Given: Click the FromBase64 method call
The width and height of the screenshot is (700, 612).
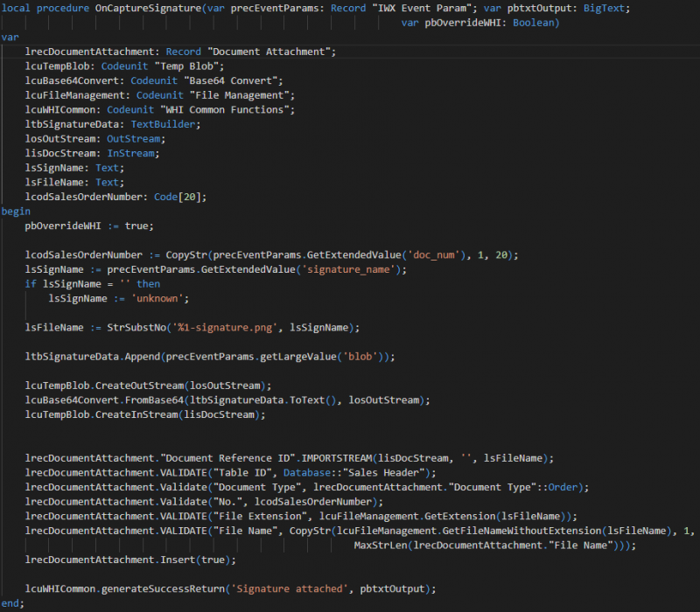Looking at the screenshot, I should [x=154, y=400].
